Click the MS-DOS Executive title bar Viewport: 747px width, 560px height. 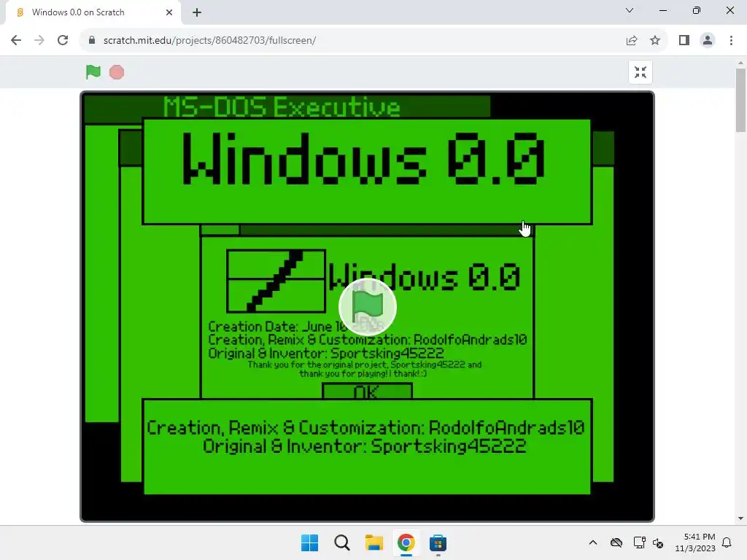[x=287, y=106]
